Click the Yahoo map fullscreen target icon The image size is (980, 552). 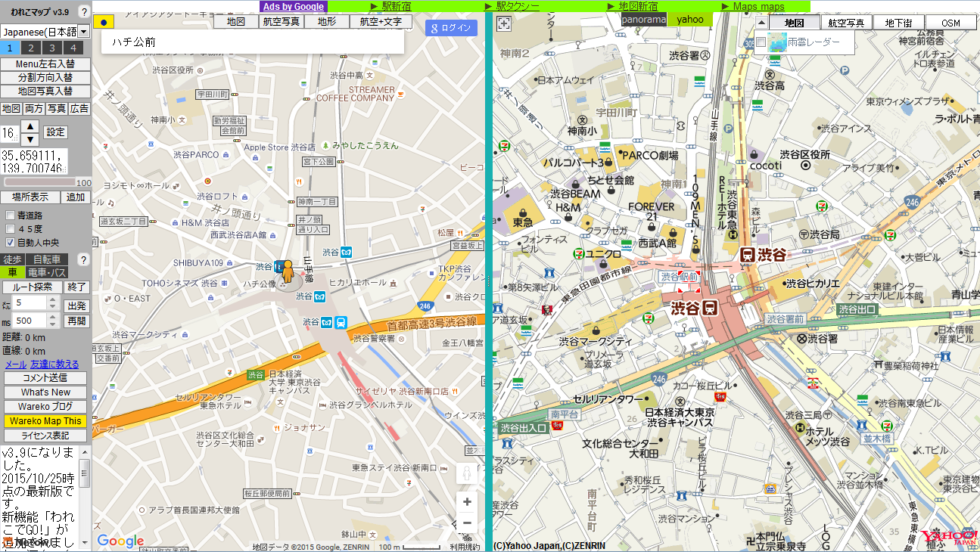click(x=503, y=23)
